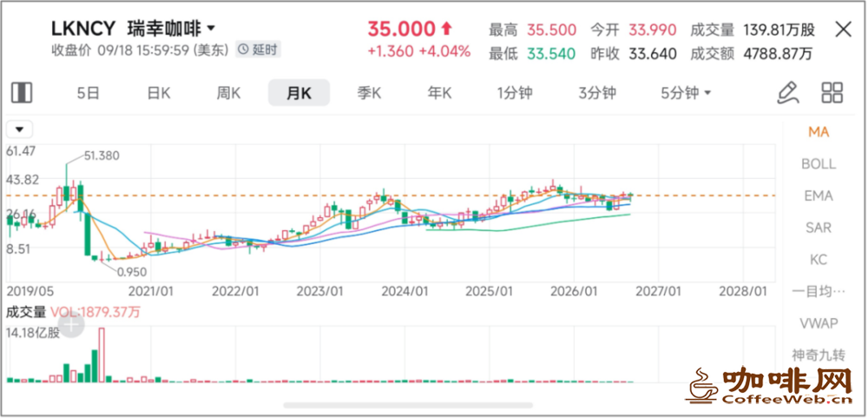Select the 3分钟 chart tab
The width and height of the screenshot is (868, 418).
coord(597,93)
